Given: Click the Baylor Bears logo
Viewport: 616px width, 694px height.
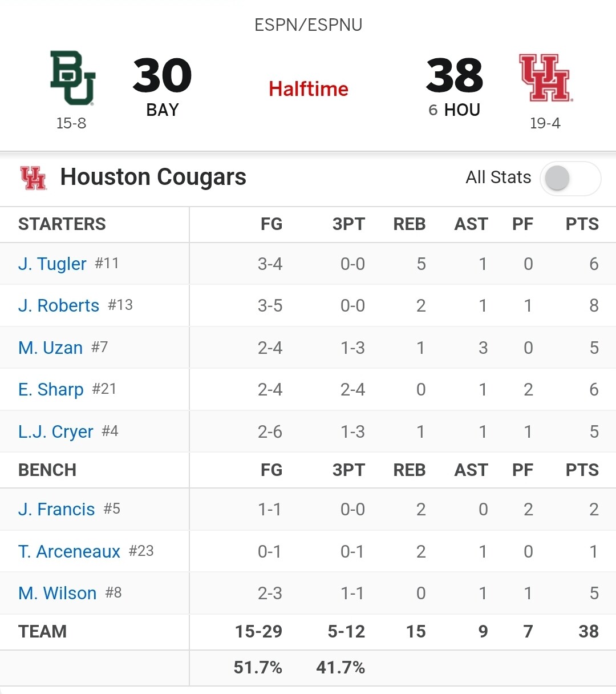Looking at the screenshot, I should coord(72,78).
